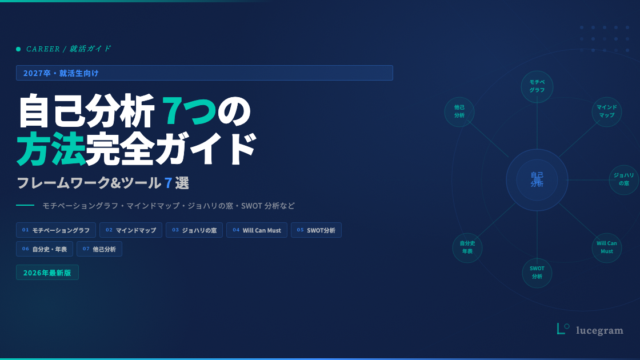Click the モチベグラフ circle node in diagram
The image size is (640, 360).
point(537,86)
